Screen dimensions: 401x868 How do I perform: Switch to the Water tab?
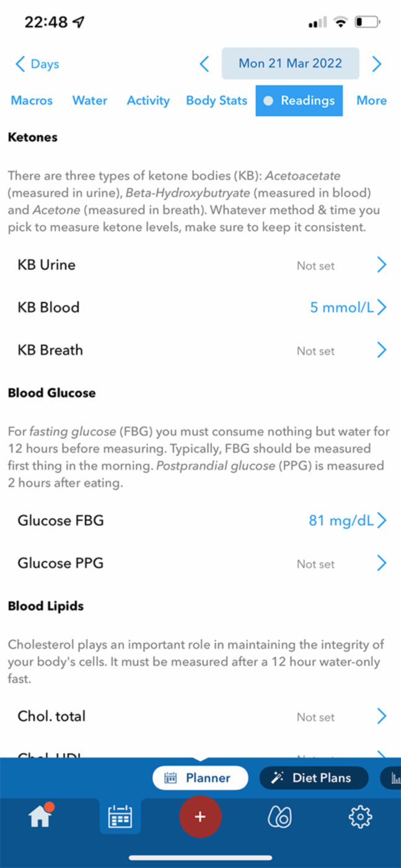tap(90, 100)
